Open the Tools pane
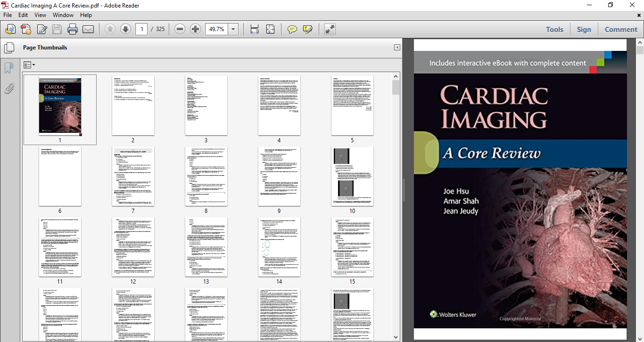The image size is (644, 342). tap(554, 29)
